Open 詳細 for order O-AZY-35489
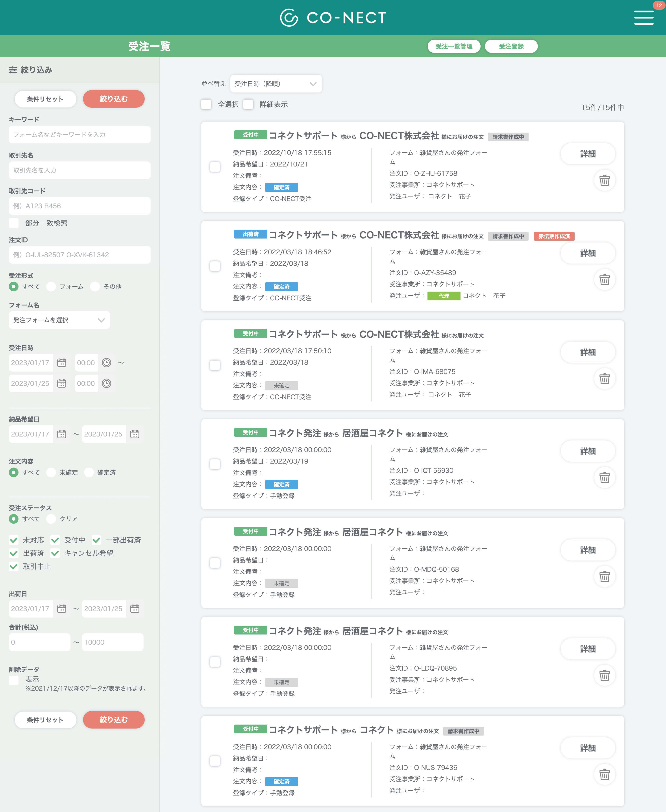The width and height of the screenshot is (666, 812). point(588,253)
